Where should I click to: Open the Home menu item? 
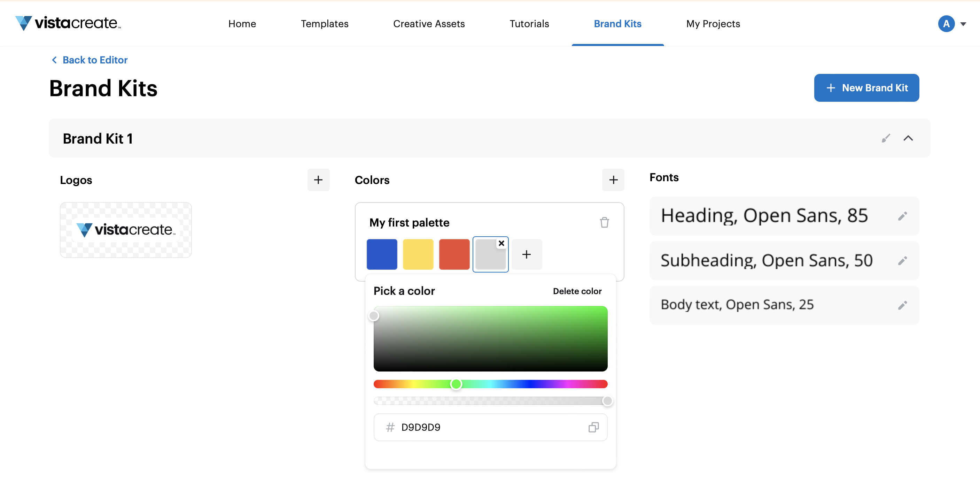(x=242, y=24)
